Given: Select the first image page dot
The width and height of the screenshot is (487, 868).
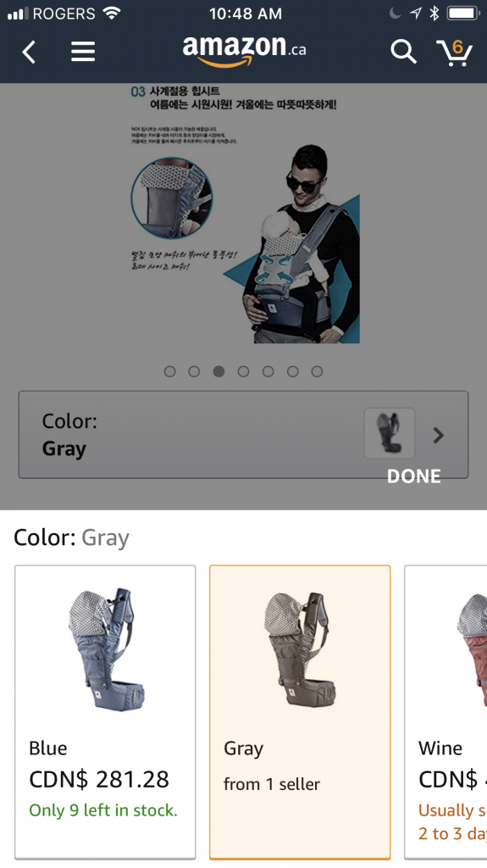Looking at the screenshot, I should click(170, 371).
